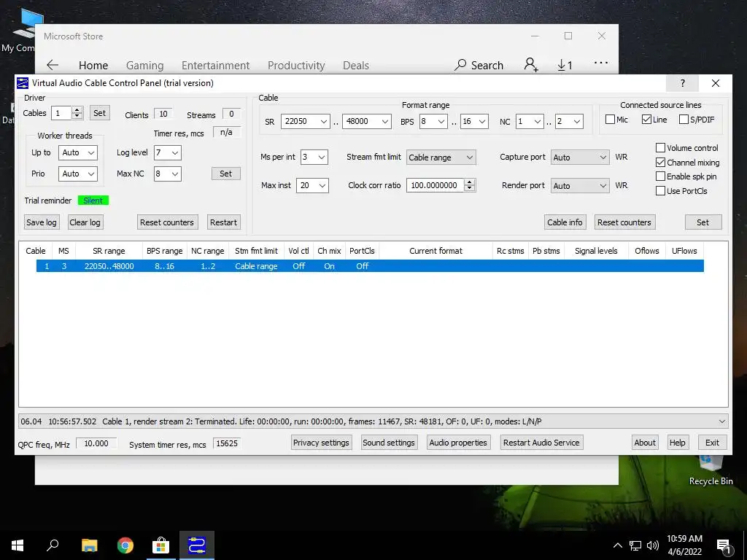Open volume speaker tray icon
This screenshot has width=747, height=560.
(653, 545)
